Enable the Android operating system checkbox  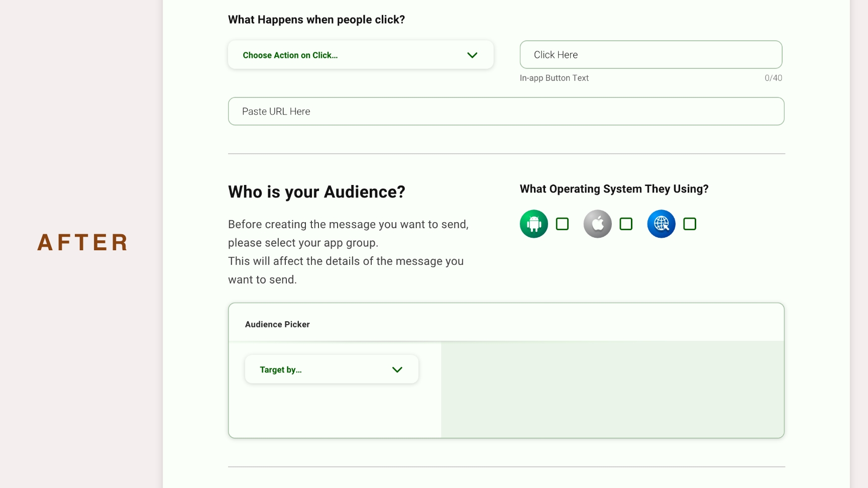coord(562,224)
